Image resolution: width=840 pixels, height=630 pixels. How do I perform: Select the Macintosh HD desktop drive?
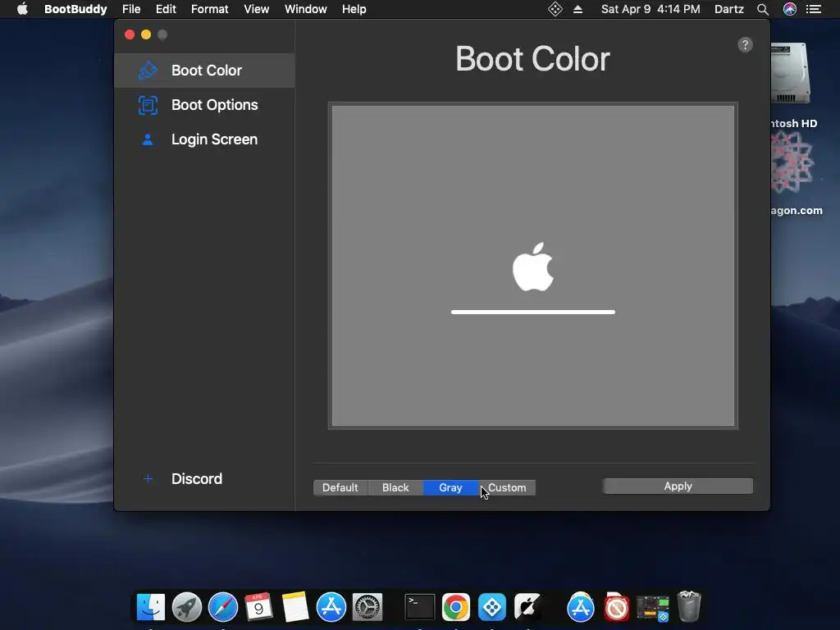tap(792, 74)
